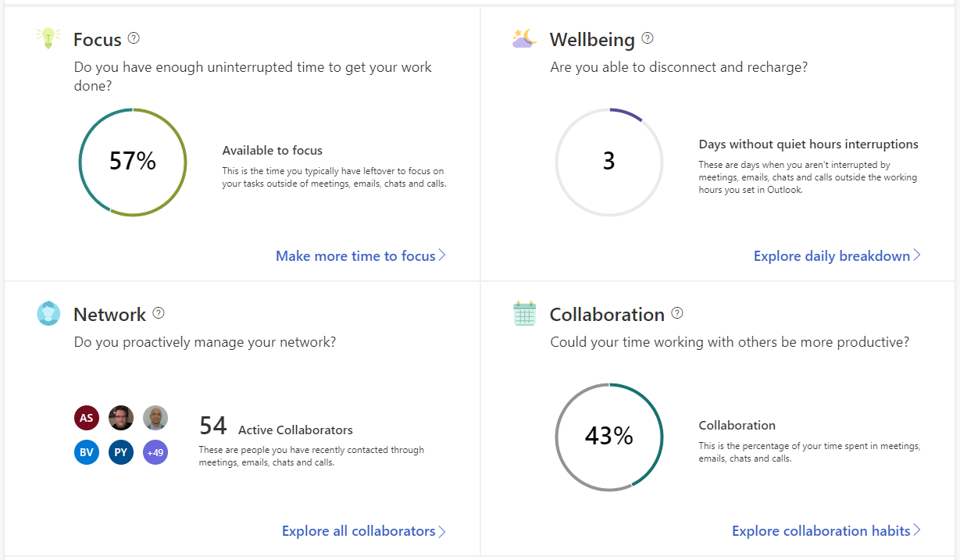Viewport: 960px width, 560px height.
Task: Open the Network help question mark
Action: (x=159, y=313)
